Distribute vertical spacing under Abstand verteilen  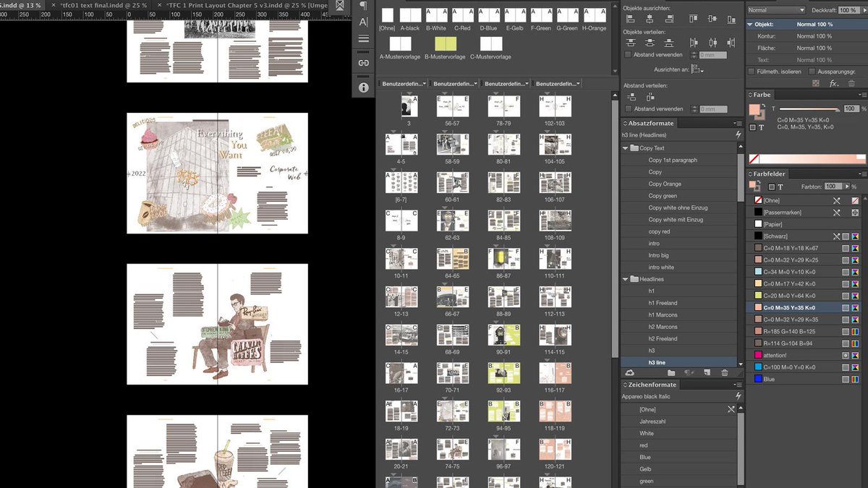(x=630, y=97)
